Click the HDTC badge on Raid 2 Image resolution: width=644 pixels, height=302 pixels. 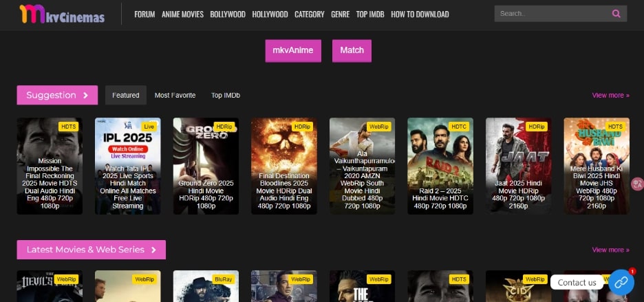[x=459, y=127]
